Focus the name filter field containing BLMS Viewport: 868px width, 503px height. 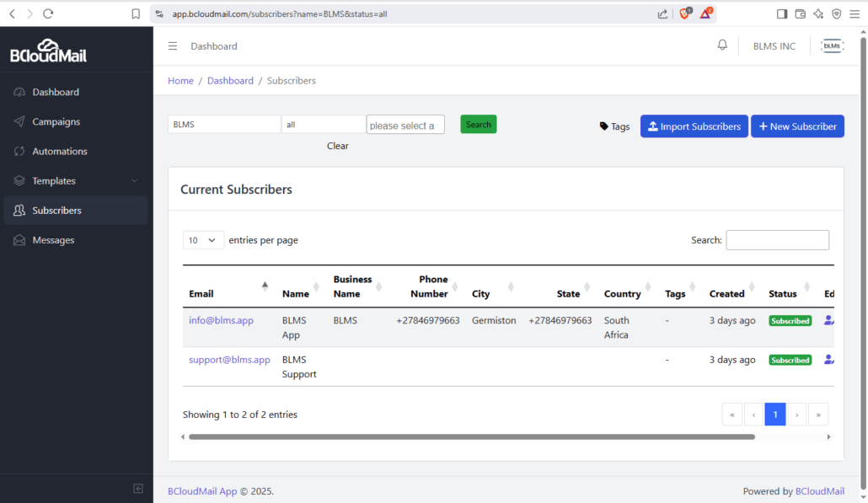(x=224, y=125)
